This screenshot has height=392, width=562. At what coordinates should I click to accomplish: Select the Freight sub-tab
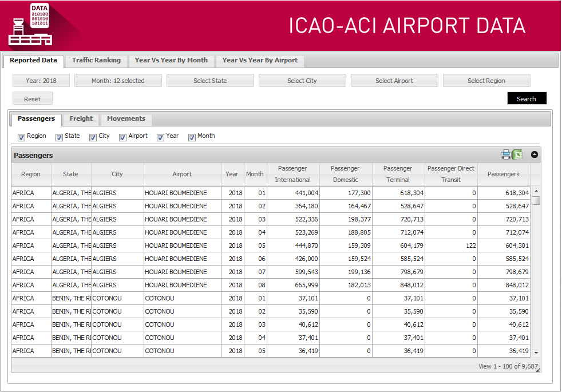point(81,119)
